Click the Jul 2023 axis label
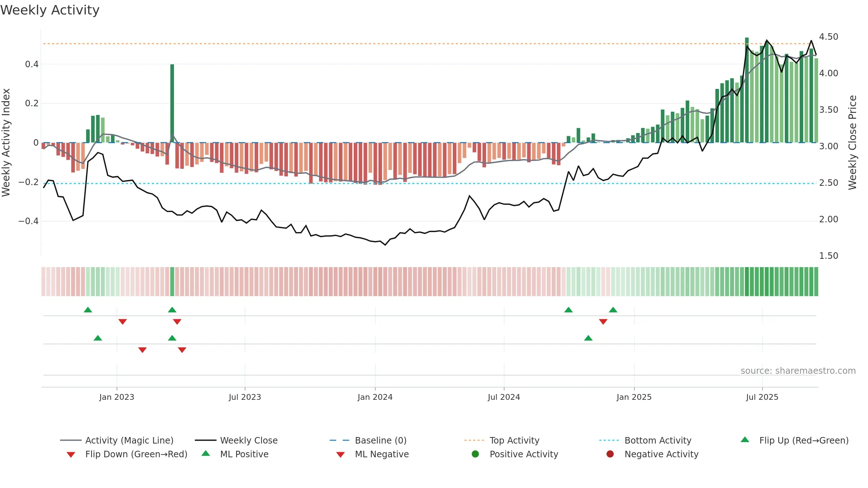The width and height of the screenshot is (868, 488). pos(245,397)
